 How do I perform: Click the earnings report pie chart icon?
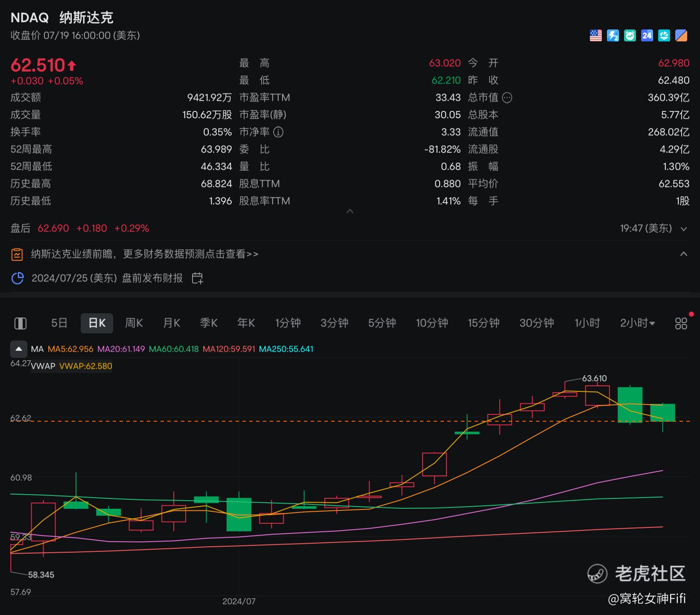click(x=17, y=278)
